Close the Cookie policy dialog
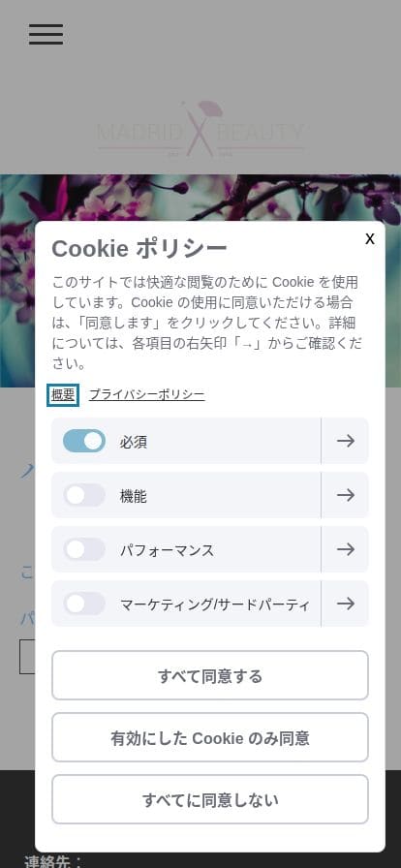 (369, 238)
